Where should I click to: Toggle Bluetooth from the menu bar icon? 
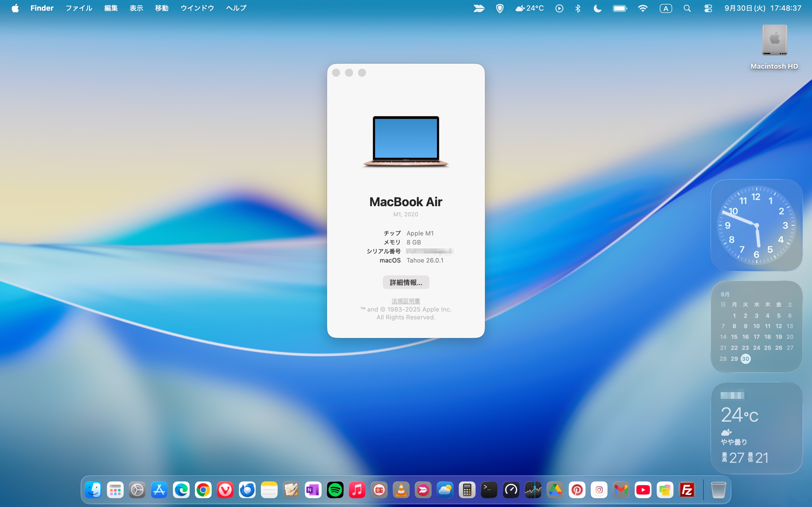pyautogui.click(x=577, y=8)
